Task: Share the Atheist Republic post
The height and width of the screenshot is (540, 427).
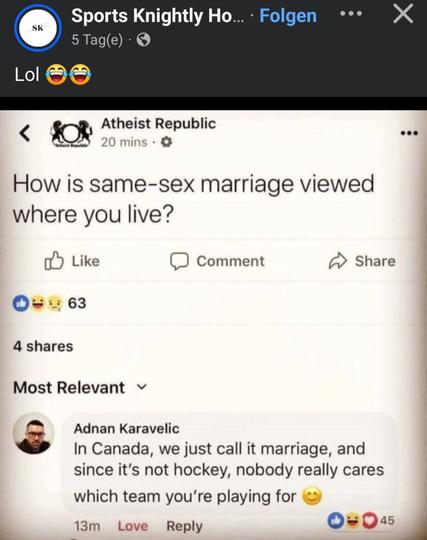Action: point(362,261)
